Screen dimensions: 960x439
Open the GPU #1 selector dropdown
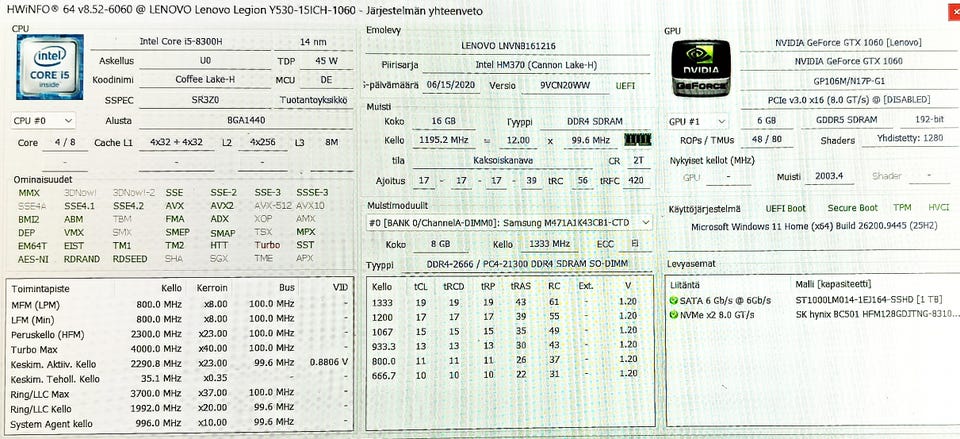(x=698, y=121)
